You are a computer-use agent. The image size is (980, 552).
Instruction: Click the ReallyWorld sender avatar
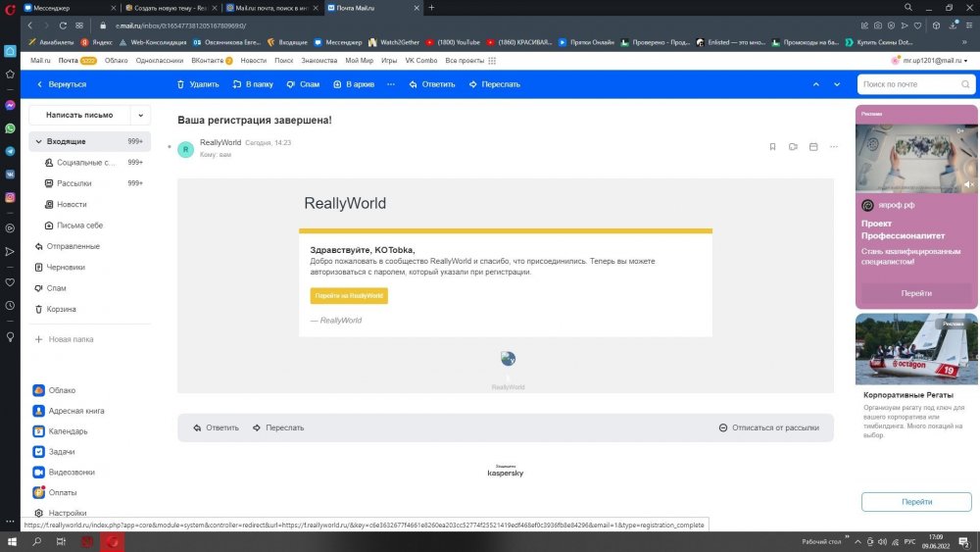click(x=185, y=149)
